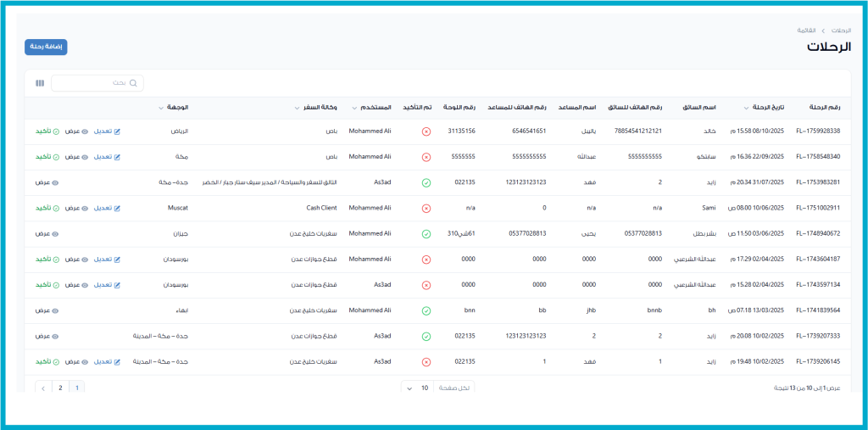868x430 pixels.
Task: Click the edit pencil for the مكة trip
Action: click(118, 157)
